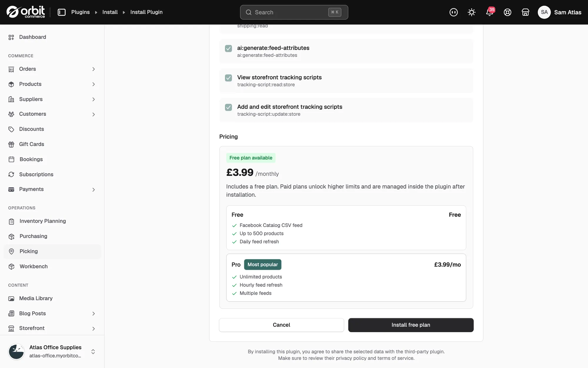This screenshot has height=368, width=588.
Task: Focus the Search input field
Action: click(294, 12)
